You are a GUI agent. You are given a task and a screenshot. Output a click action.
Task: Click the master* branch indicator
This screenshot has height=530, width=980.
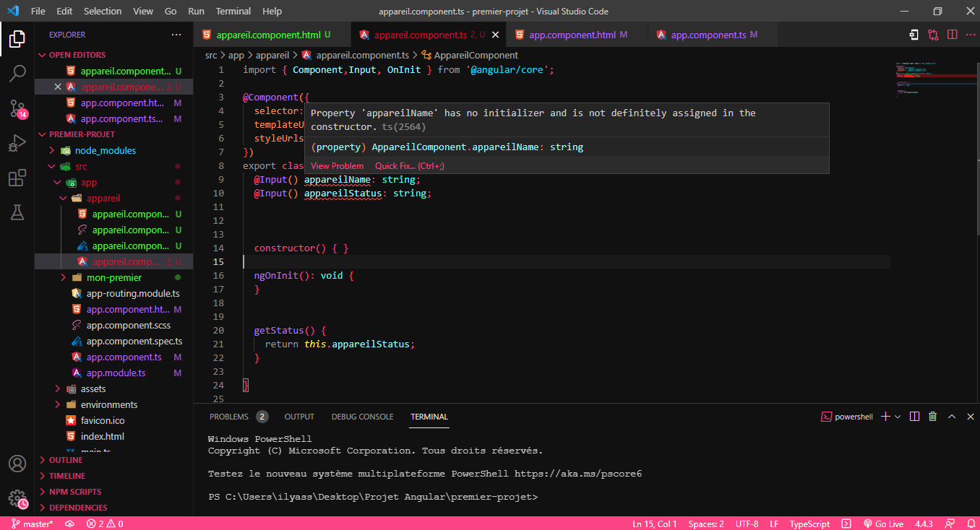pyautogui.click(x=32, y=524)
